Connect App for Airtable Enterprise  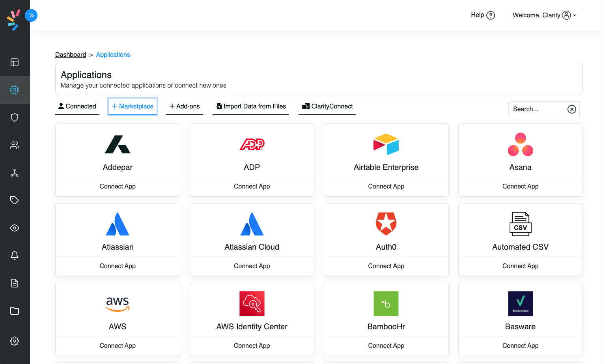[386, 187]
